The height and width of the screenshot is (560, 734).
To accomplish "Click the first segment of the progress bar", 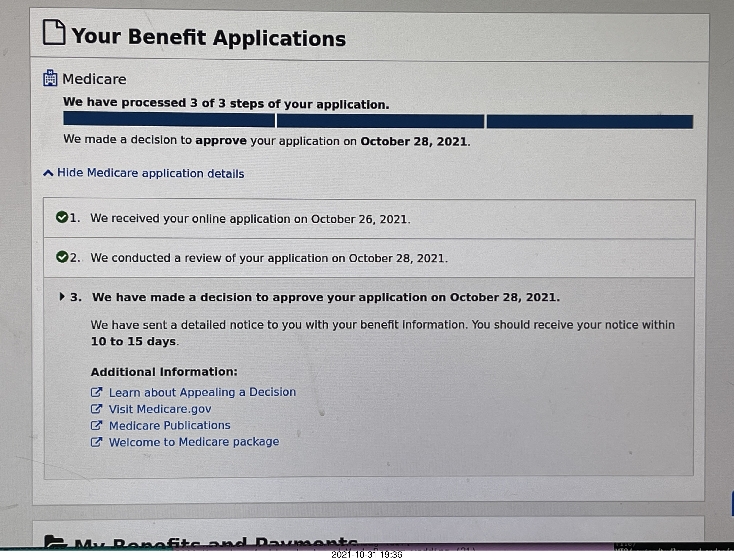I will pyautogui.click(x=169, y=120).
